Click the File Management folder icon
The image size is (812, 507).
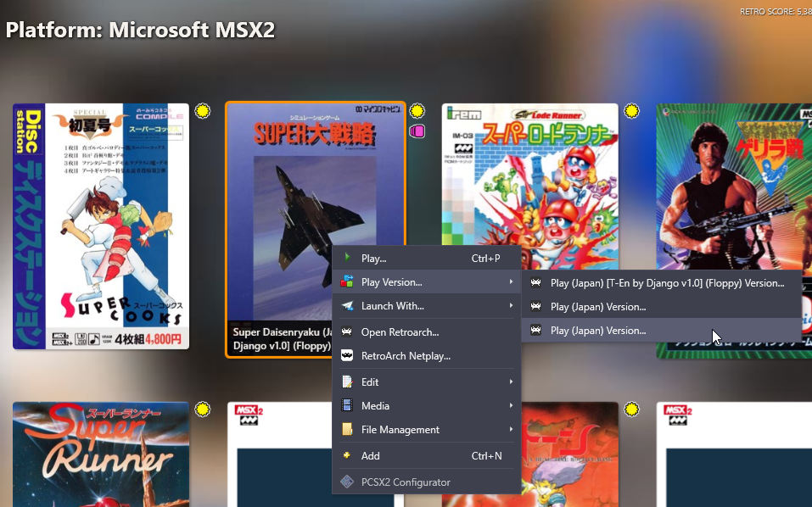(347, 429)
